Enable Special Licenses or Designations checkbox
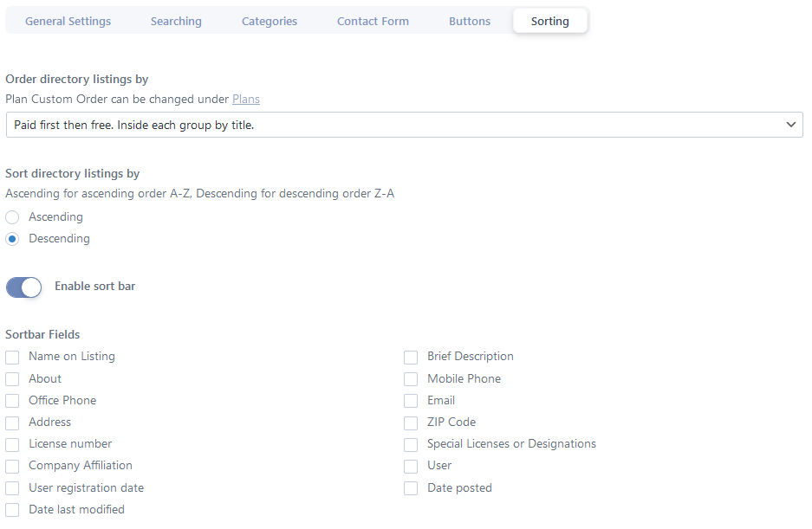Image resolution: width=812 pixels, height=529 pixels. (x=411, y=445)
